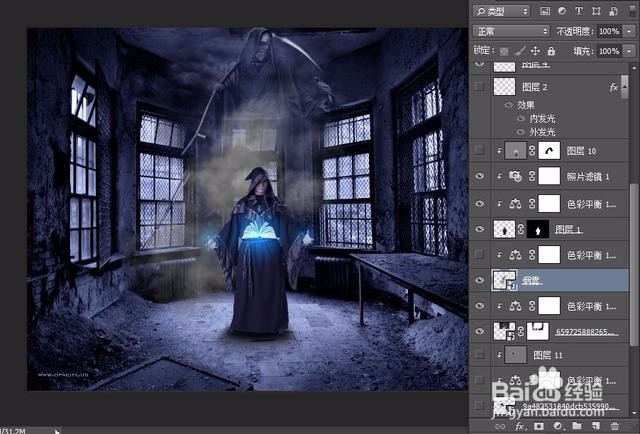Select the layer mask thumbnail of 图层 10

tap(549, 151)
